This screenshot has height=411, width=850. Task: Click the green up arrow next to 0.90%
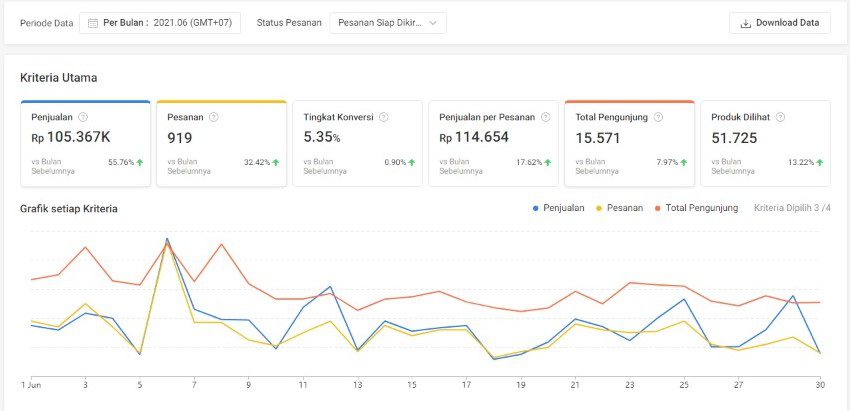tap(411, 162)
